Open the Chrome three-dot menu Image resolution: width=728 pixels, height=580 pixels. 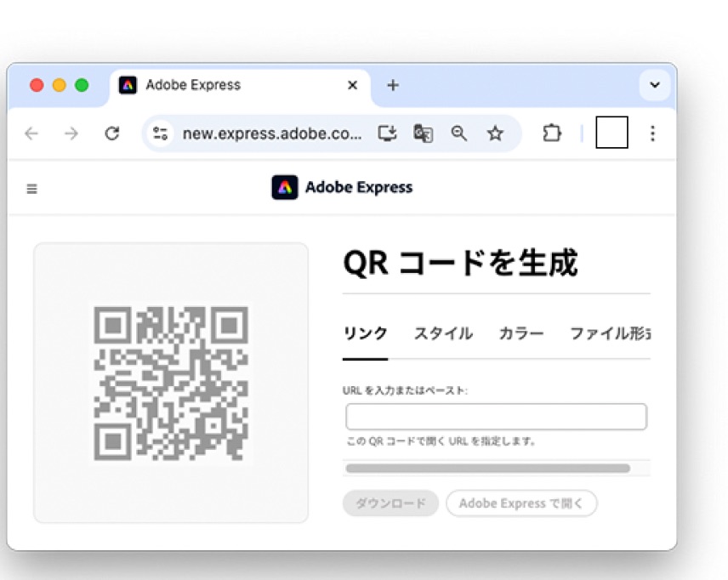coord(652,134)
